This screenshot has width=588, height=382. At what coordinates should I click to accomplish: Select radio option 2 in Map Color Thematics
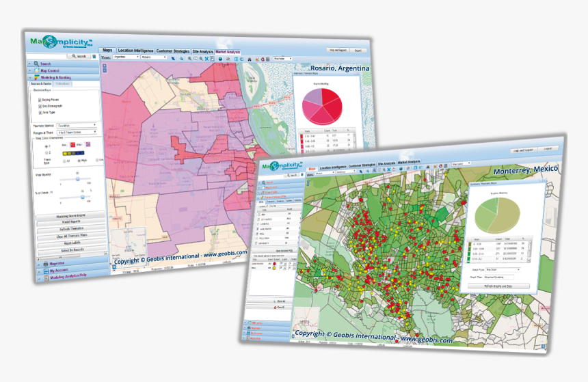(46, 153)
